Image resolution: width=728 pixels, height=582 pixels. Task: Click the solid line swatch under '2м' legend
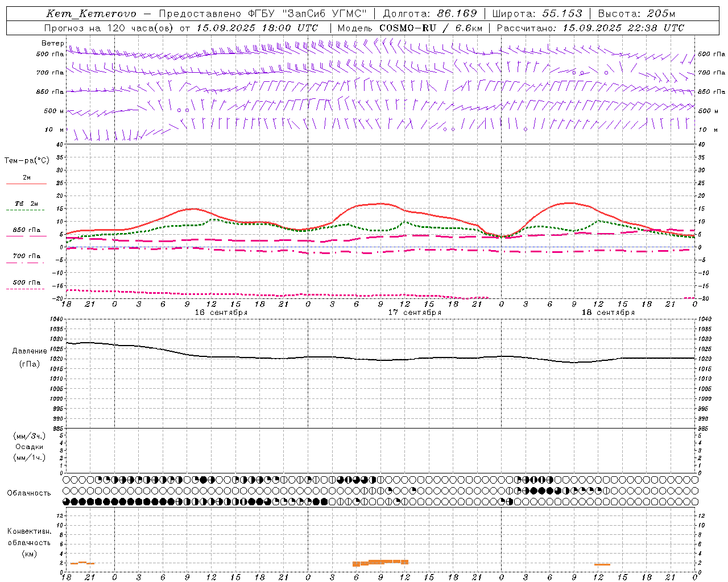tap(26, 184)
